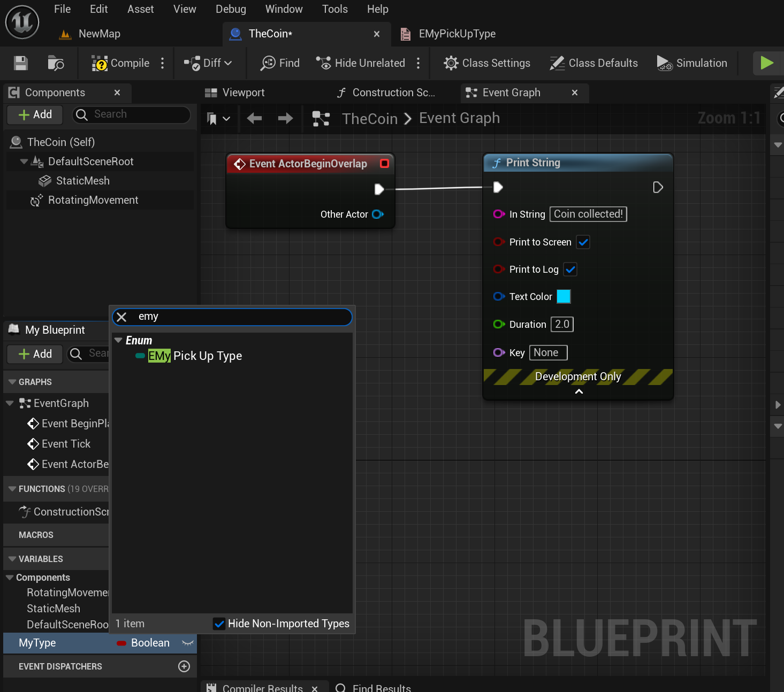Toggle Hide Unrelated nodes
The height and width of the screenshot is (692, 784).
click(361, 63)
